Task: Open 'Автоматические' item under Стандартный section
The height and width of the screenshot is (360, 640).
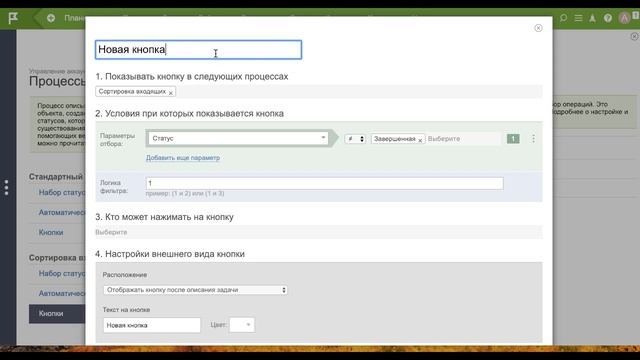Action: (x=62, y=212)
